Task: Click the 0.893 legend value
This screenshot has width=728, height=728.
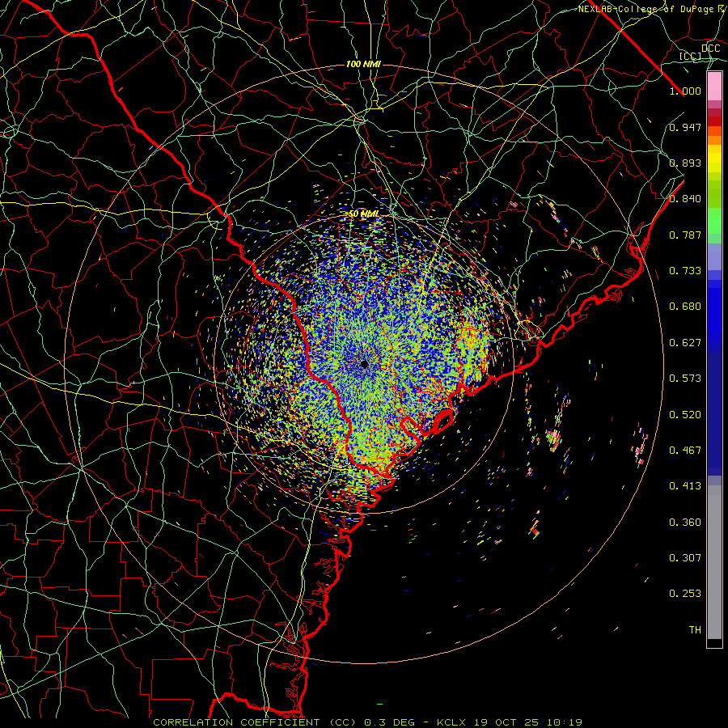Action: coord(685,163)
